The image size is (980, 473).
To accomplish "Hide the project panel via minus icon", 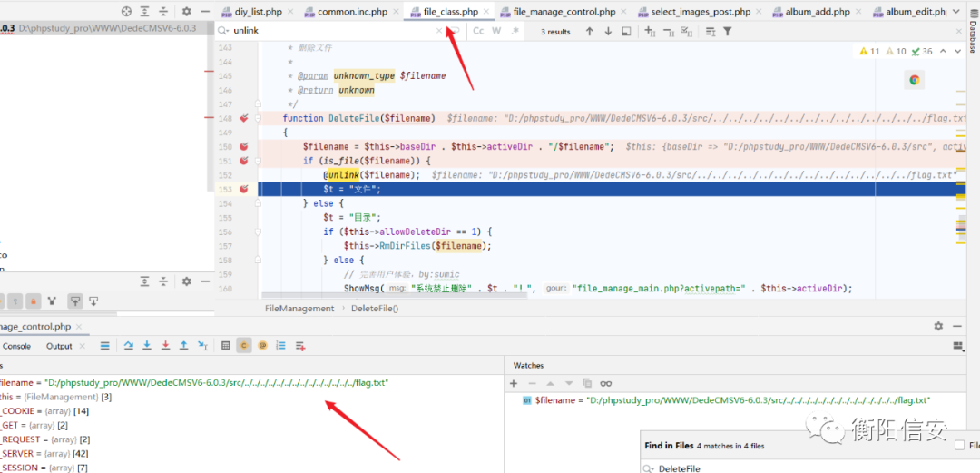I will [205, 11].
